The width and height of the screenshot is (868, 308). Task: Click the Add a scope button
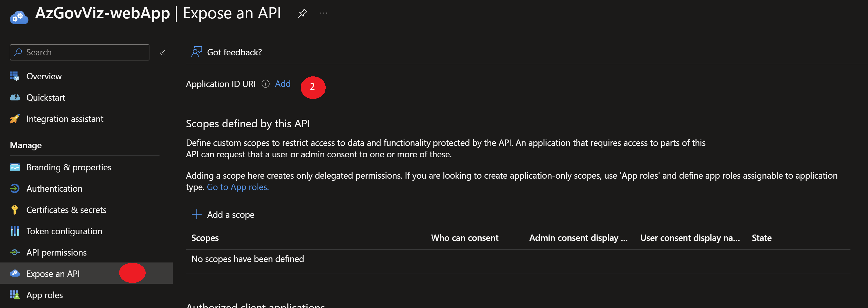click(230, 215)
